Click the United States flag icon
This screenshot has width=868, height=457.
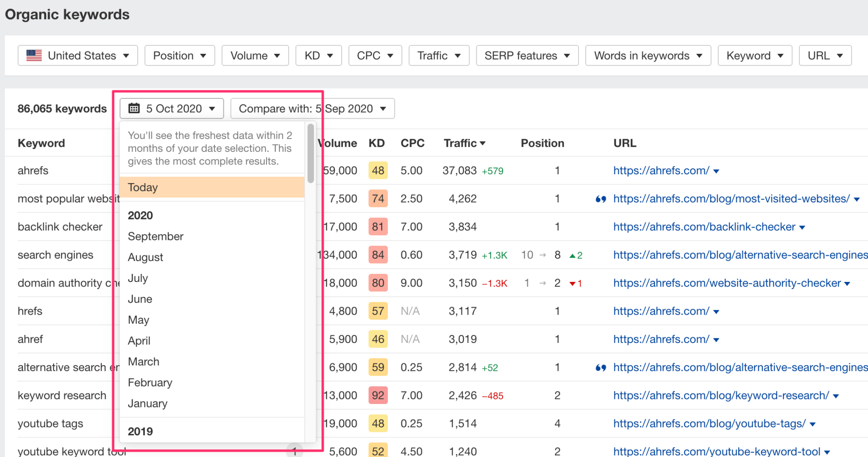click(x=35, y=55)
